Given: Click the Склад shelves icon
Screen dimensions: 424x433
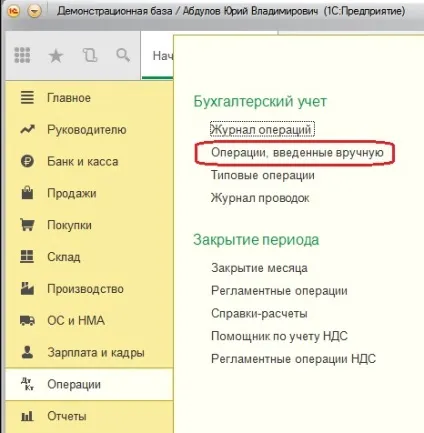Looking at the screenshot, I should [27, 257].
